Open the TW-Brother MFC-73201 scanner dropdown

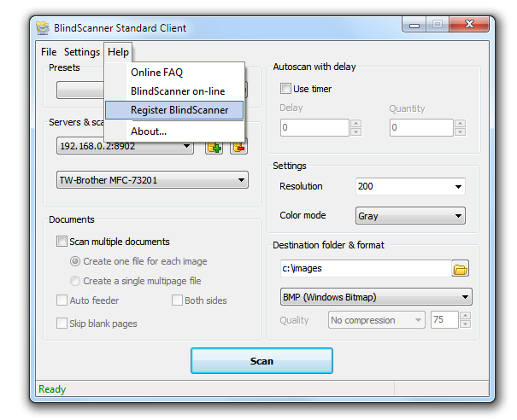click(152, 180)
